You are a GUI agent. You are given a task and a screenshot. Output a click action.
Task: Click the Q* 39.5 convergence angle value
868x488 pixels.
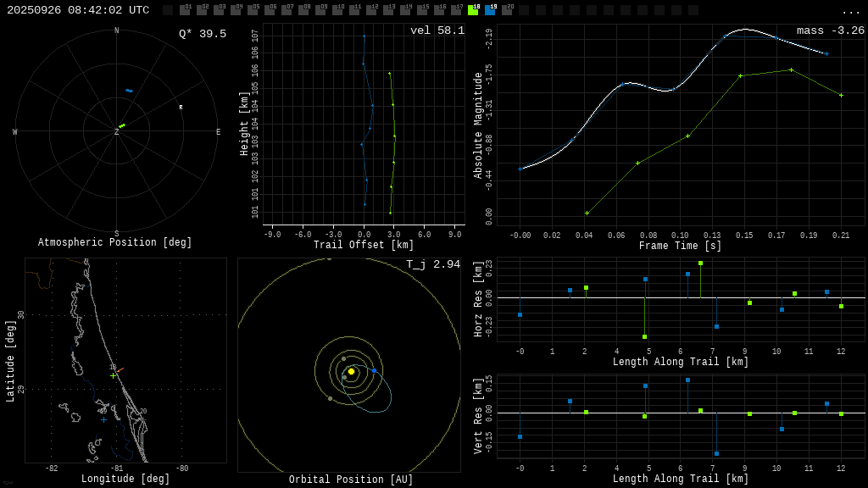202,34
